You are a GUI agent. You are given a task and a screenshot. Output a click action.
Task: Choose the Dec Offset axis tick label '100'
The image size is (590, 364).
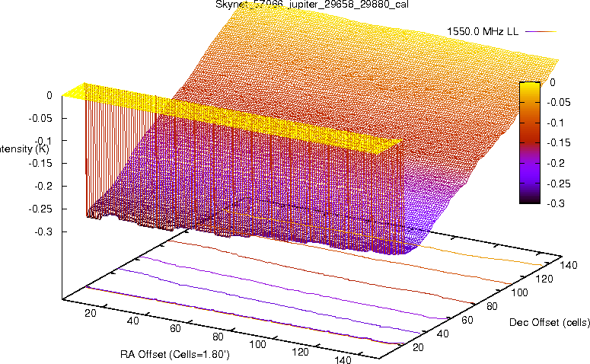pyautogui.click(x=519, y=292)
